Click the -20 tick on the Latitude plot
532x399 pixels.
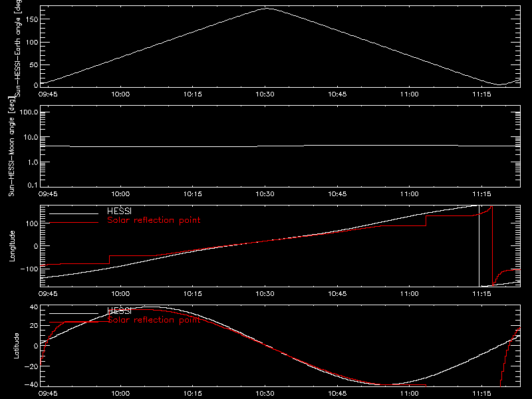coord(31,366)
